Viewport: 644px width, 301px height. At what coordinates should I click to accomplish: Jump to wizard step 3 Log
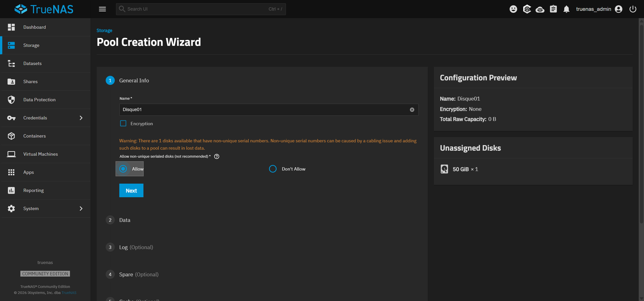[130, 247]
